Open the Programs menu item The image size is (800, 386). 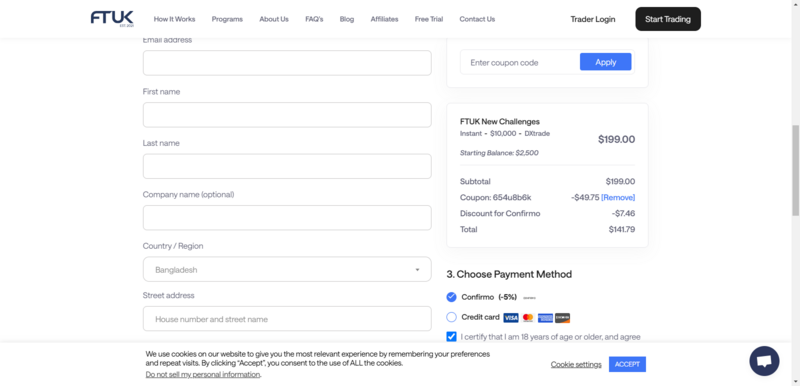pos(227,19)
